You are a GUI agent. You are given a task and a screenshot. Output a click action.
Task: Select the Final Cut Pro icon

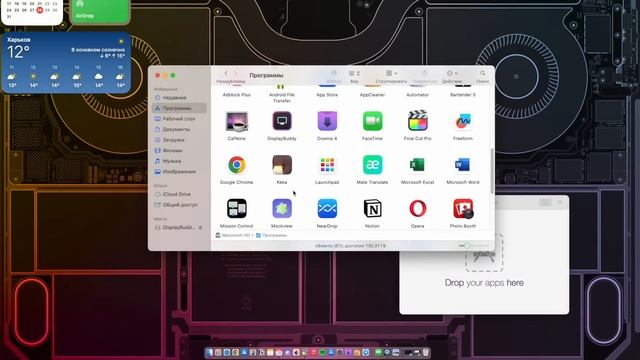click(418, 121)
